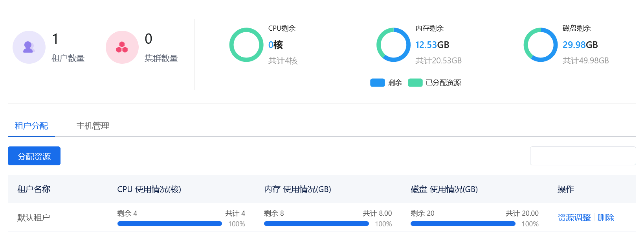Toggle the green 已分配资源 legend swatch
The width and height of the screenshot is (644, 235).
point(415,83)
